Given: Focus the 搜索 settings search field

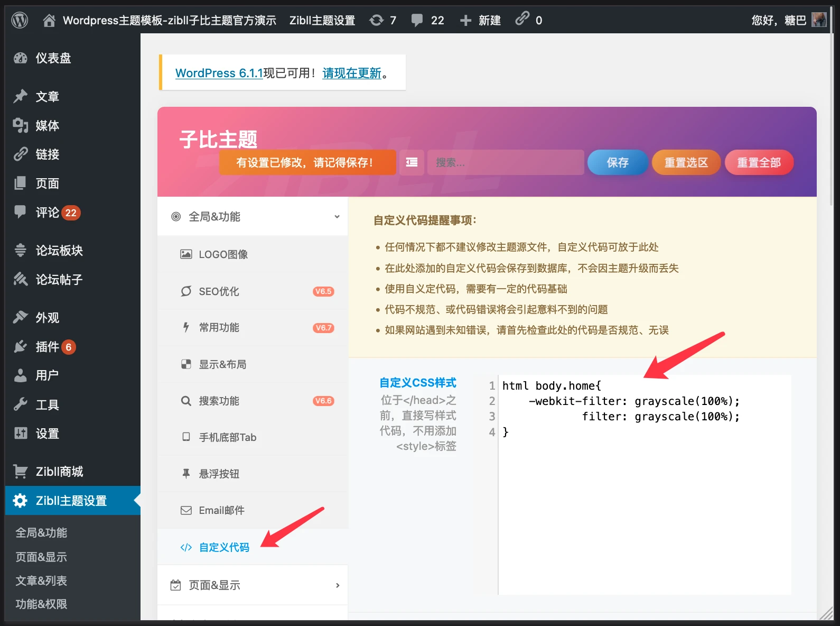Looking at the screenshot, I should pos(506,162).
